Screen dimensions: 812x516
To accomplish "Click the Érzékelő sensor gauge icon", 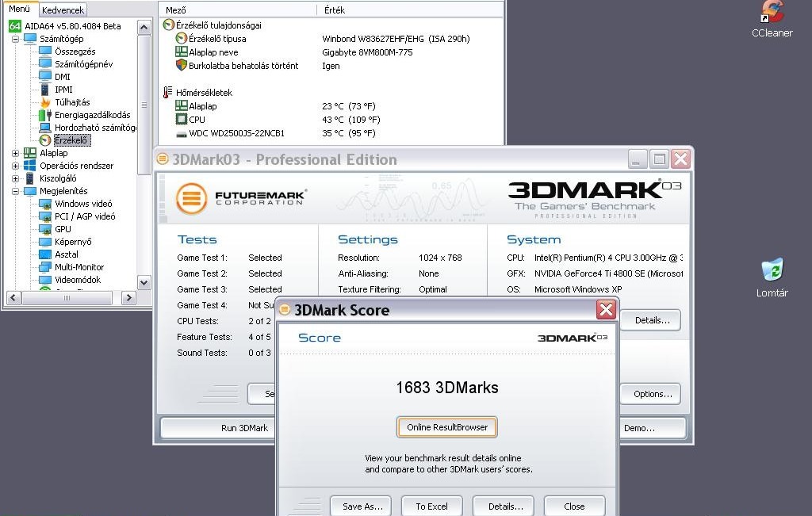I will pyautogui.click(x=45, y=140).
